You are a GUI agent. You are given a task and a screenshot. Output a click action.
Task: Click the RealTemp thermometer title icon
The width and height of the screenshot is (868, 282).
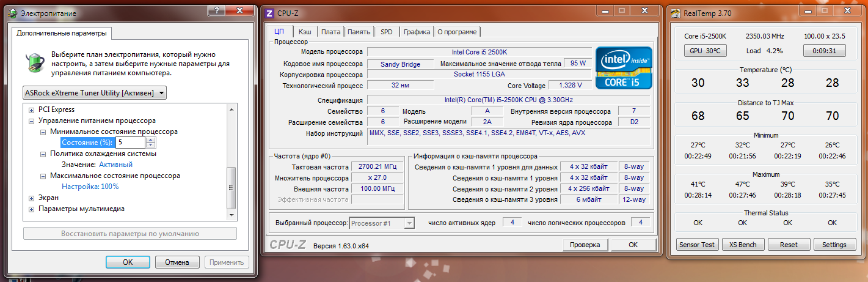click(675, 13)
